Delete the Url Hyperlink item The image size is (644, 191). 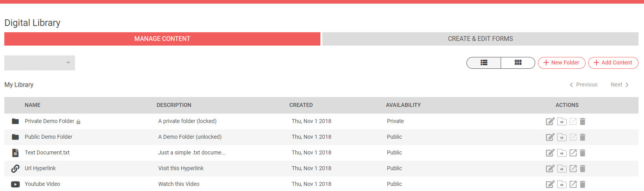coord(583,169)
